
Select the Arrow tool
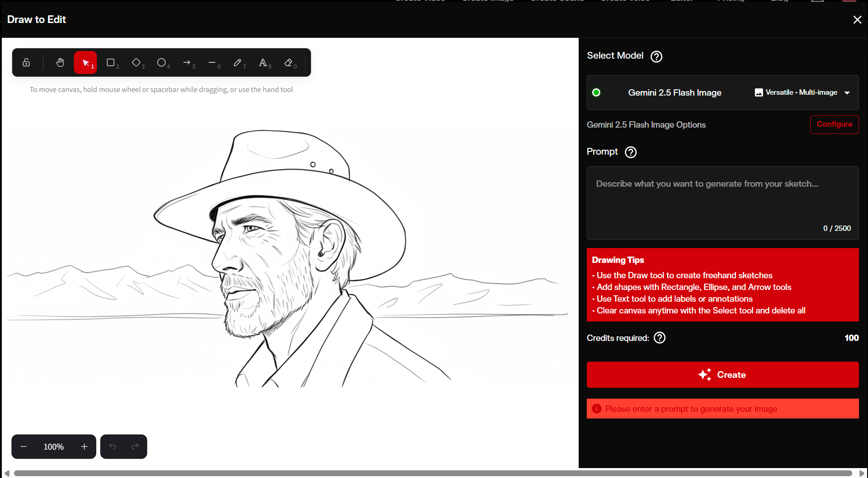[x=187, y=62]
